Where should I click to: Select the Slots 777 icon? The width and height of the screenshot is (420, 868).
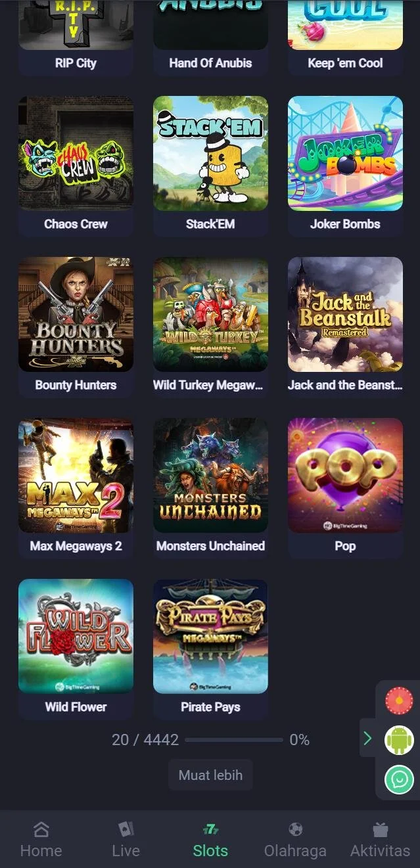coord(210,829)
